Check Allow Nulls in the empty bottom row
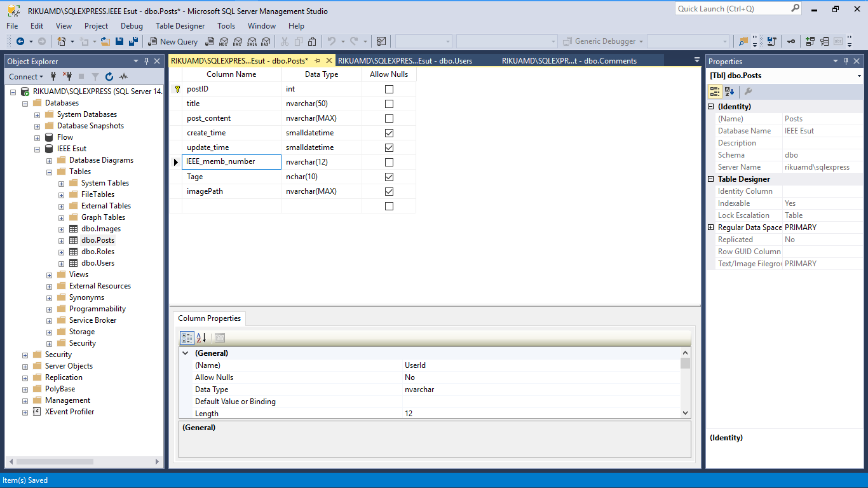Viewport: 868px width, 488px height. [x=390, y=206]
